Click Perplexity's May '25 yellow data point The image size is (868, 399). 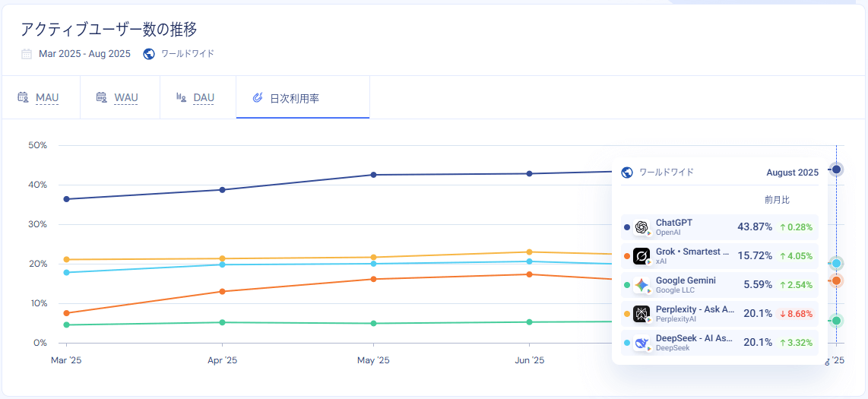[x=374, y=258]
